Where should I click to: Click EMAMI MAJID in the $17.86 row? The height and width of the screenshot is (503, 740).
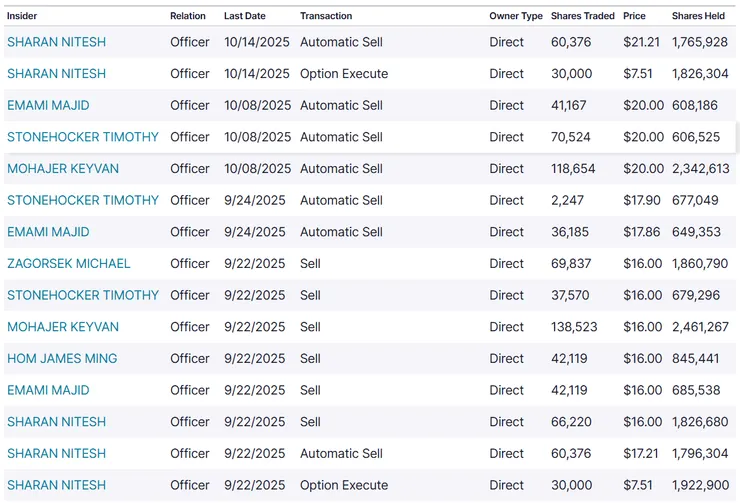48,232
